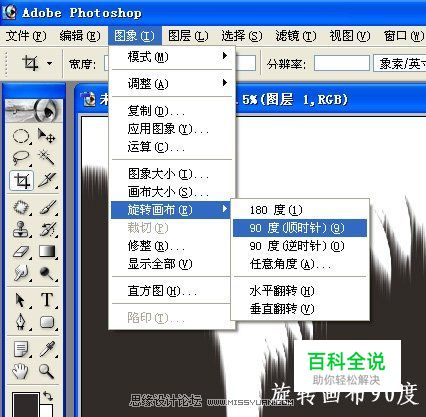426x417 pixels.
Task: Open the 编辑(E) menu
Action: [x=80, y=36]
